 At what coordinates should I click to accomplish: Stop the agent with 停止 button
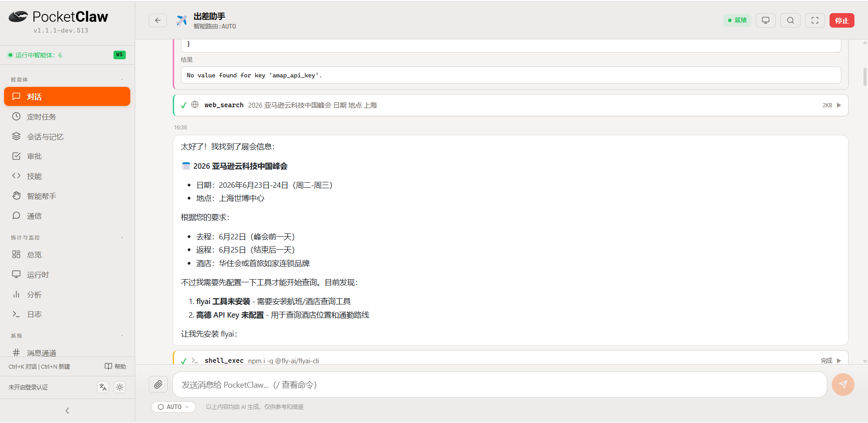[842, 20]
